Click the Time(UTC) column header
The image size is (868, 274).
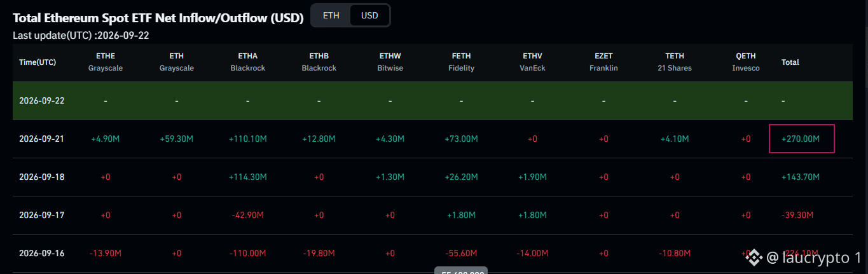coord(38,62)
